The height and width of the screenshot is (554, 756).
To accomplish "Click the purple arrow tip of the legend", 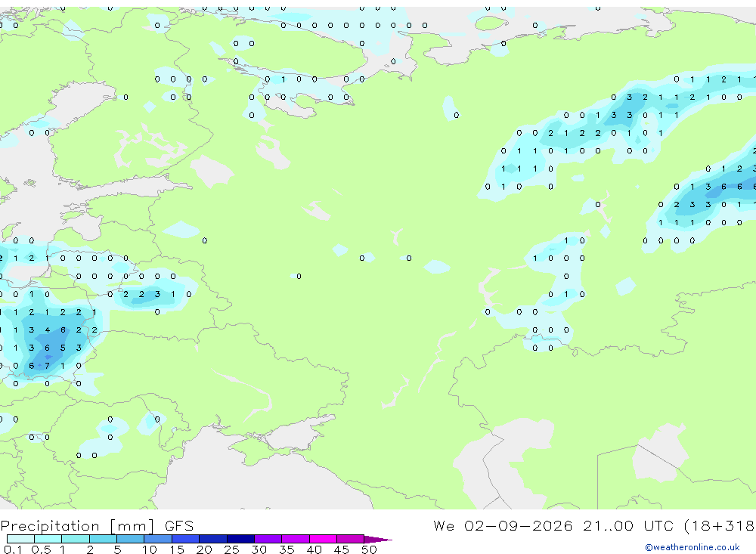I will tap(378, 539).
